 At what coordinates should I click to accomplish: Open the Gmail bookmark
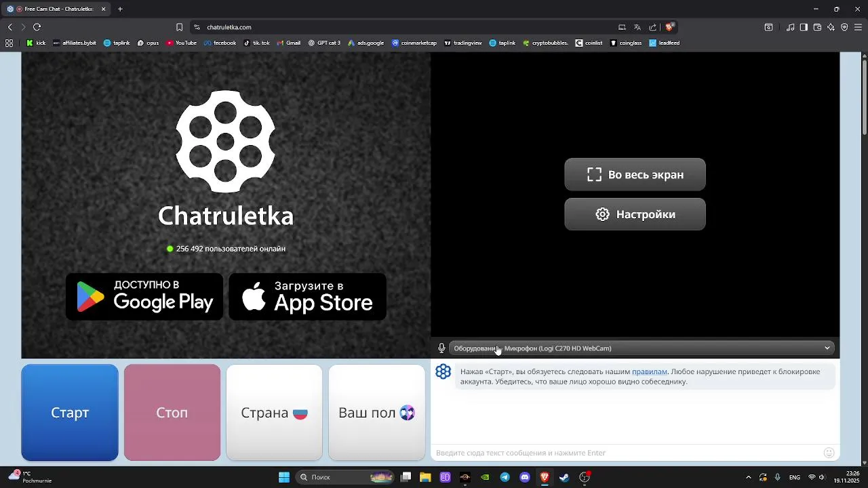(x=288, y=43)
